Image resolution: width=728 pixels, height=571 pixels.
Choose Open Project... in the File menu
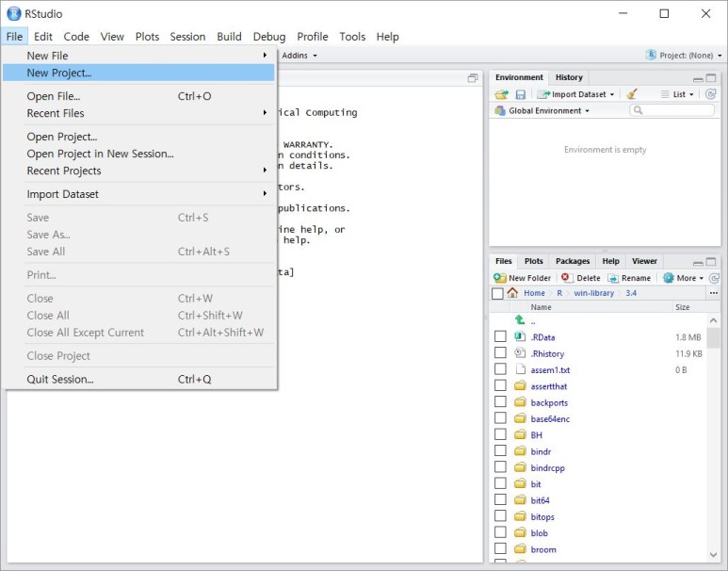(138, 136)
